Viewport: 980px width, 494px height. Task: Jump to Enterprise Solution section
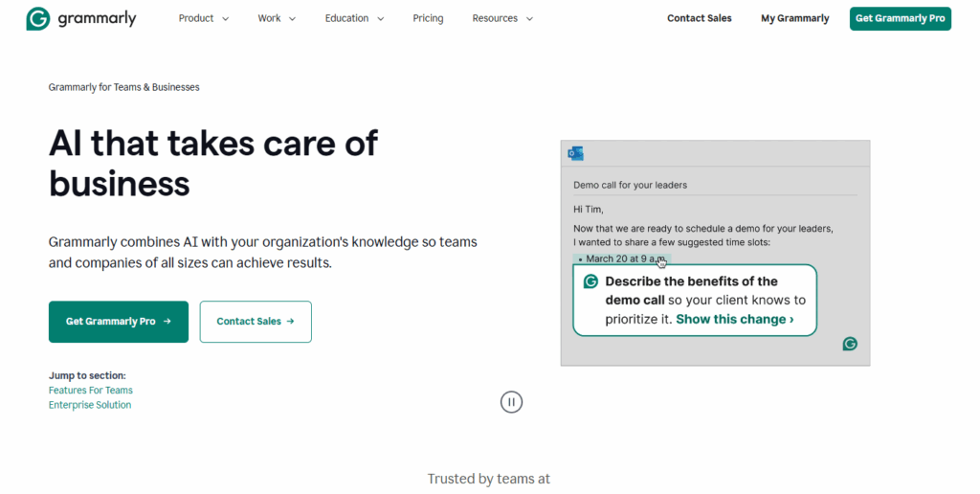pos(90,405)
